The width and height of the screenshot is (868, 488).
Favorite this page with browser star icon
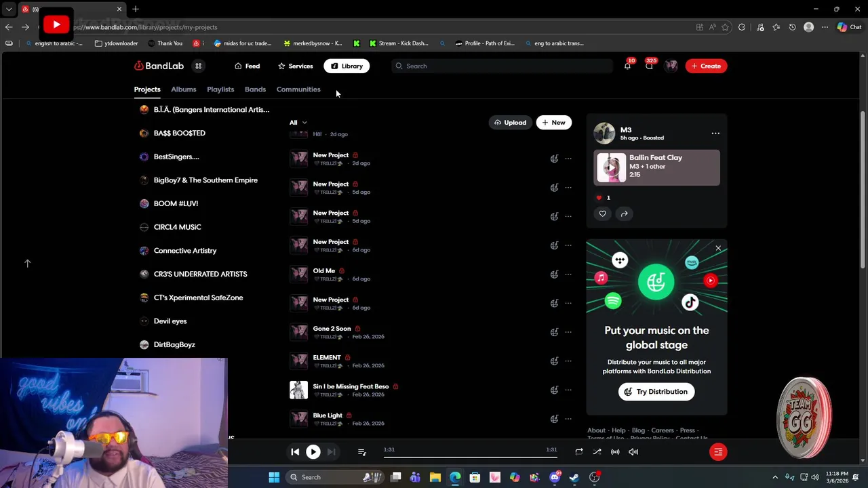tap(725, 27)
